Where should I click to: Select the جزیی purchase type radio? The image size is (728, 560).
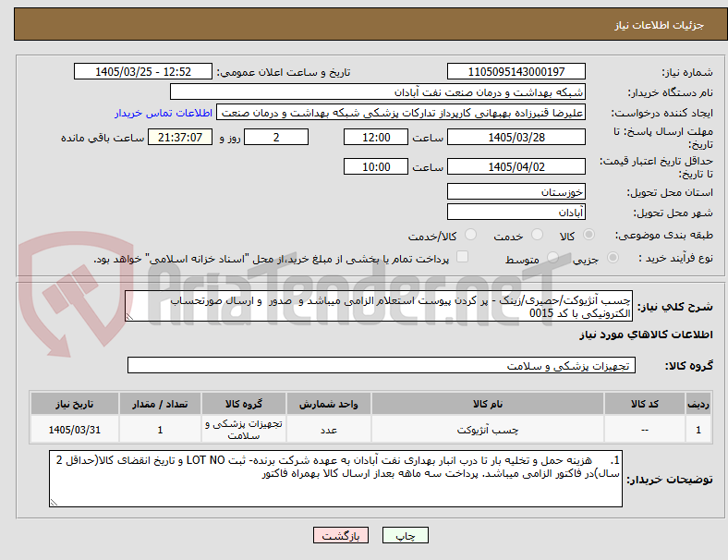pos(613,257)
